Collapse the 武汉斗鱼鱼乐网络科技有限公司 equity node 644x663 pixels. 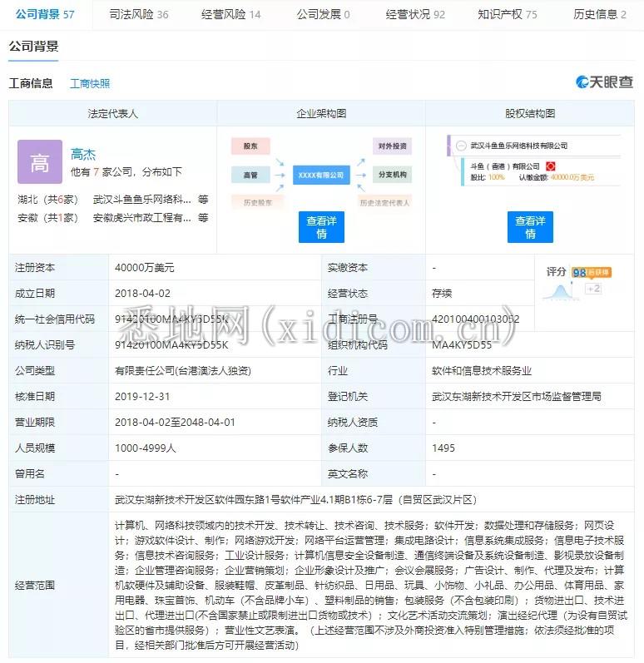click(461, 146)
